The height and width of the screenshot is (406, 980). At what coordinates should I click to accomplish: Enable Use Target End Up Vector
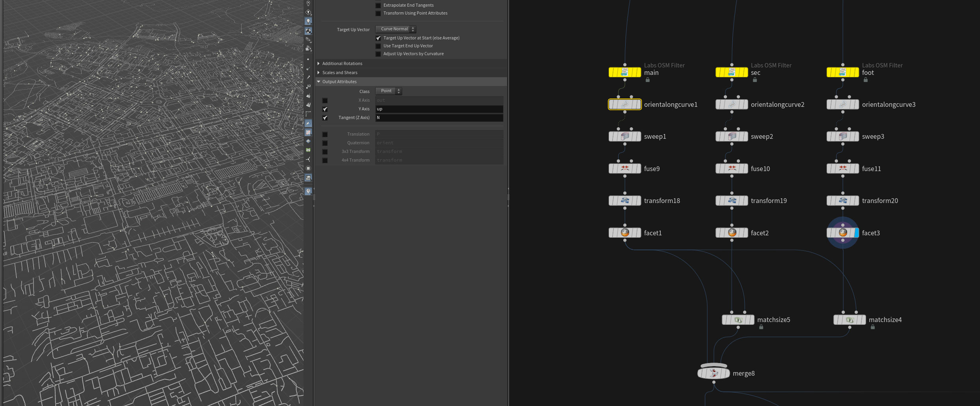pyautogui.click(x=378, y=46)
